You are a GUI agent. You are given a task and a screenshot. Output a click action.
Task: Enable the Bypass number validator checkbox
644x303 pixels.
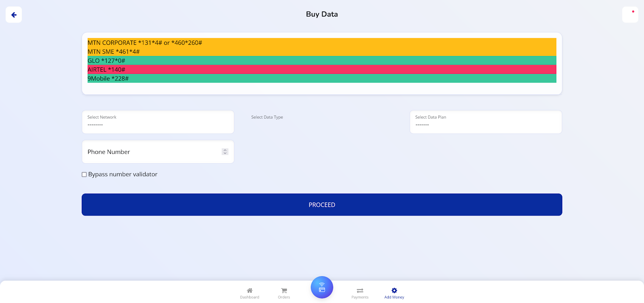[x=84, y=175]
